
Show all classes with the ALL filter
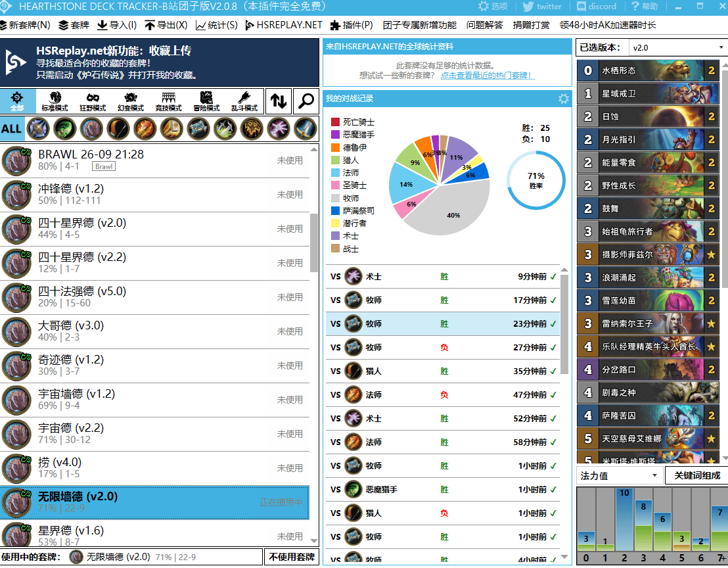(12, 129)
